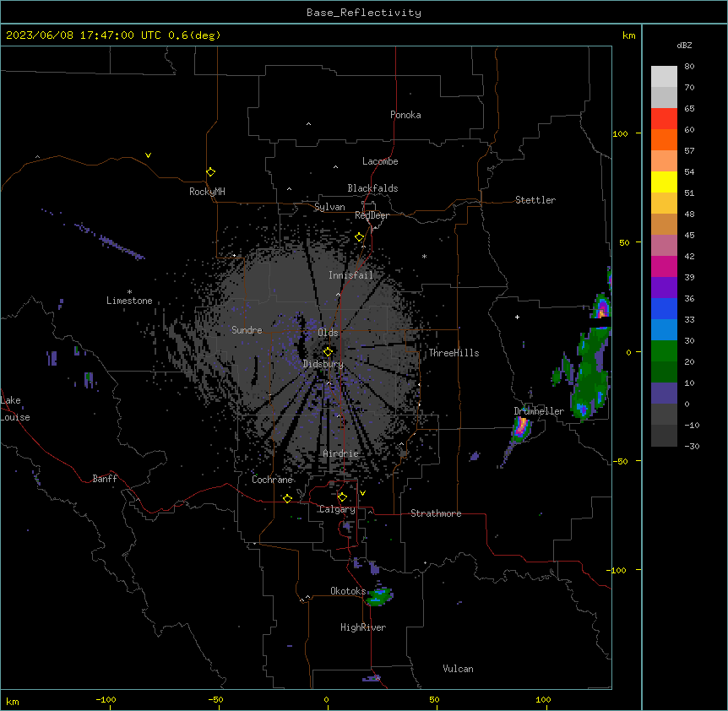
Task: Click the yellow diamond marker south of RedDeer
Action: (360, 237)
